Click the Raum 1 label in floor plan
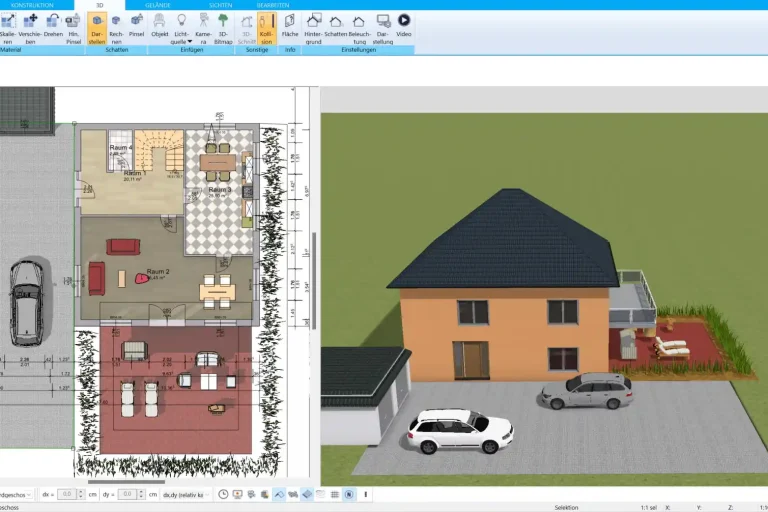The width and height of the screenshot is (768, 512). click(x=135, y=173)
